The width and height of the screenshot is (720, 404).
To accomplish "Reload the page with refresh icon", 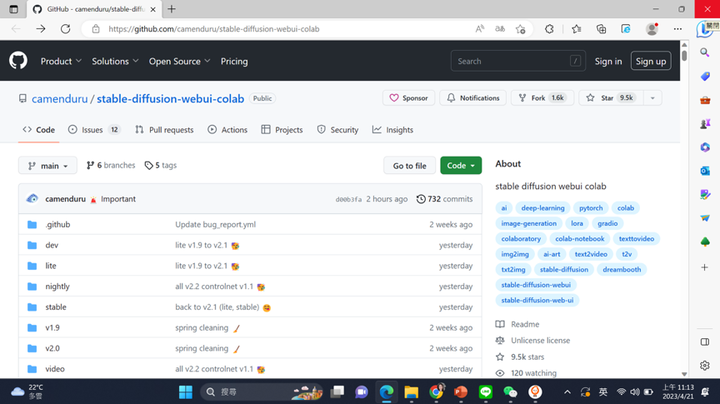I will [66, 29].
